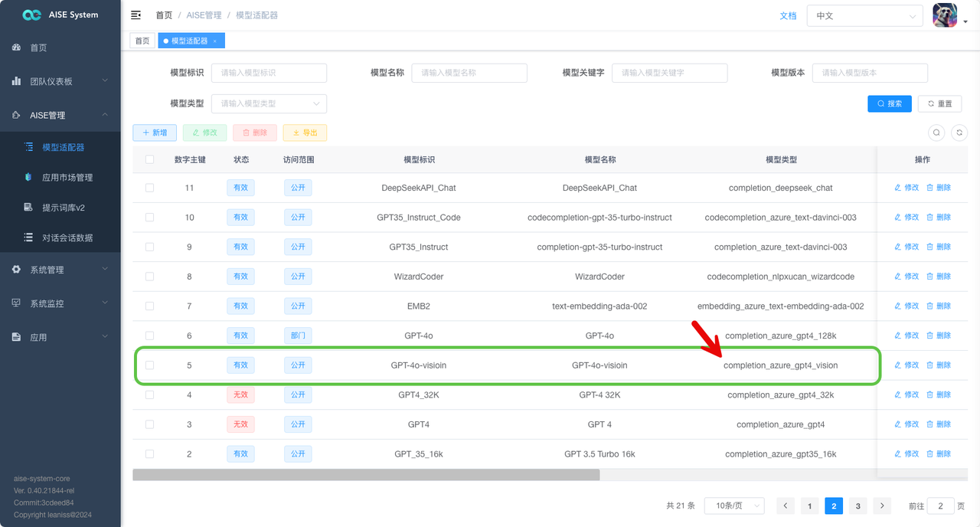Click the 前往 page number input
The height and width of the screenshot is (527, 980).
(x=940, y=506)
